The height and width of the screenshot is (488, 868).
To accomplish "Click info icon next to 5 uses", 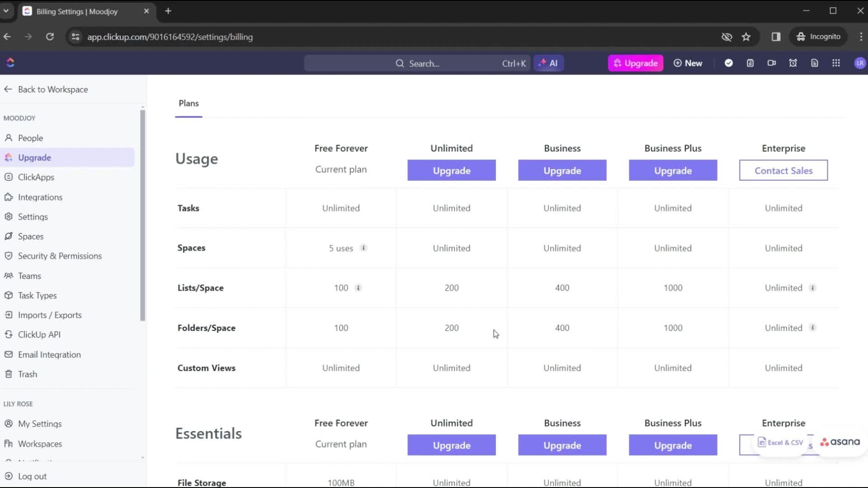I will pyautogui.click(x=363, y=248).
